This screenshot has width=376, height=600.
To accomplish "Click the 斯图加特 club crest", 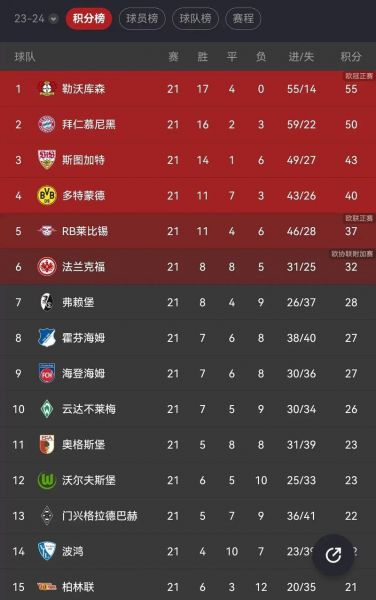I will 47,160.
